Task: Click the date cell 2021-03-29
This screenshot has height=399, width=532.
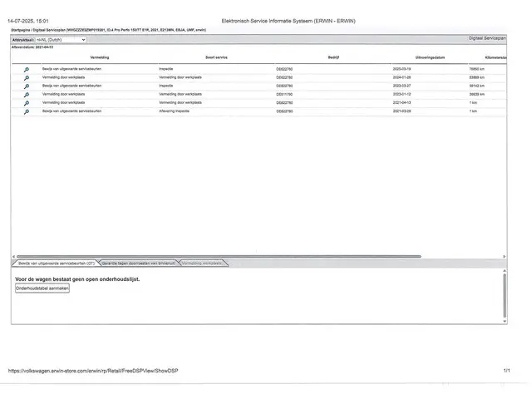Action: point(401,111)
